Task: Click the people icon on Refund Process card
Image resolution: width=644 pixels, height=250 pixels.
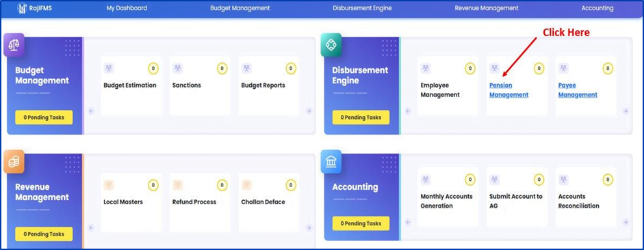Action: click(x=177, y=185)
